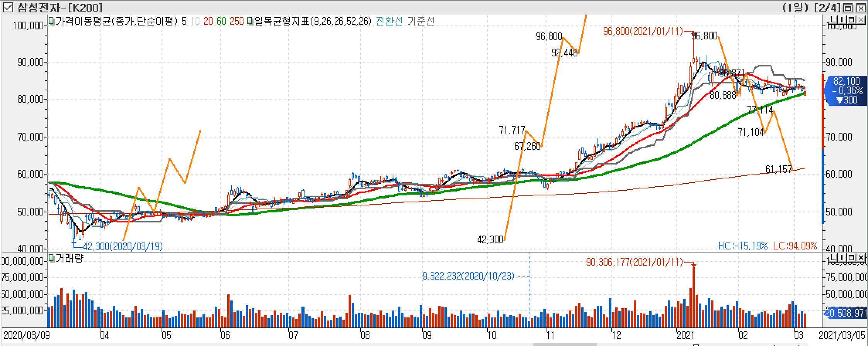This screenshot has height=346, width=868.
Task: Click the 71,717 trend line label
Action: pyautogui.click(x=512, y=130)
